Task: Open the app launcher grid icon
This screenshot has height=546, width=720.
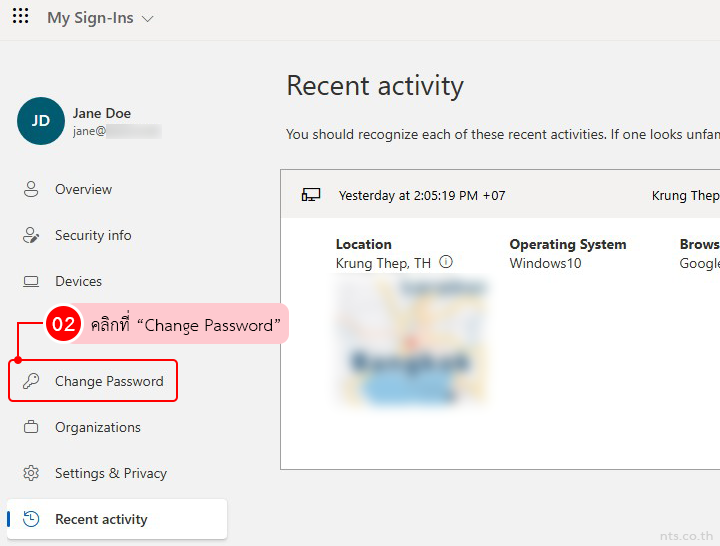Action: [x=20, y=17]
